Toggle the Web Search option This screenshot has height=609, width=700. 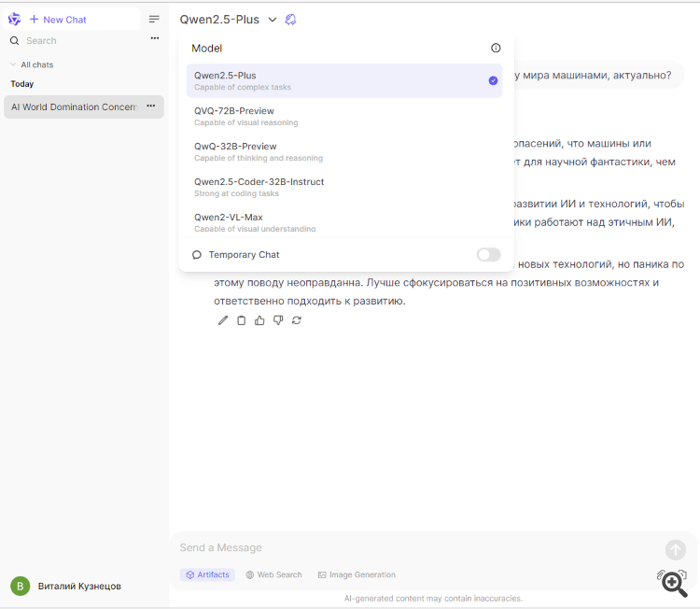[273, 574]
